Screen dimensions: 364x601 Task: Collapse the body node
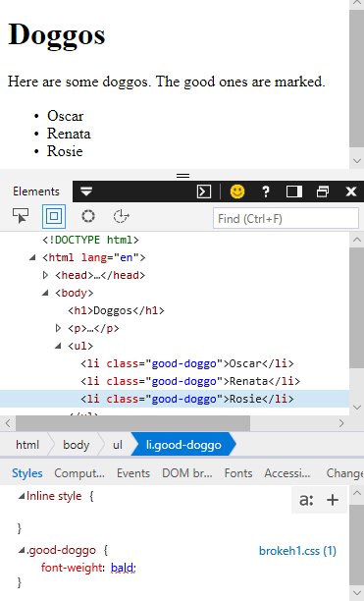(45, 294)
